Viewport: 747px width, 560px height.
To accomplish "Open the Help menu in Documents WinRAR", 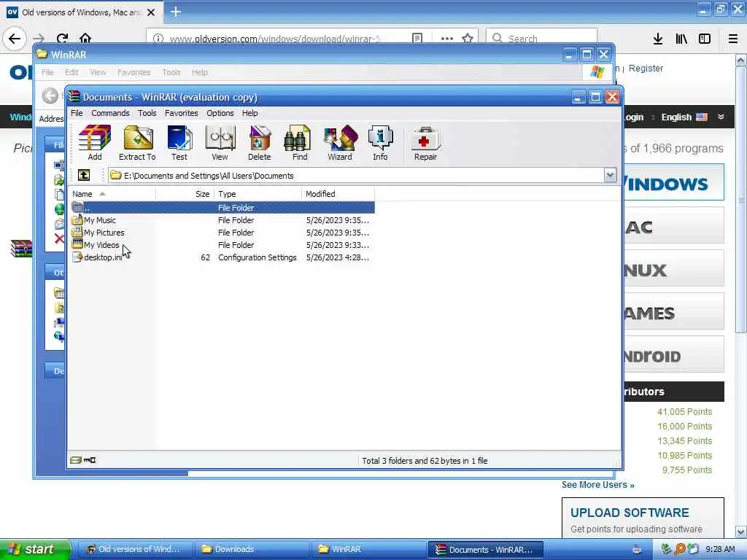I will [x=249, y=113].
